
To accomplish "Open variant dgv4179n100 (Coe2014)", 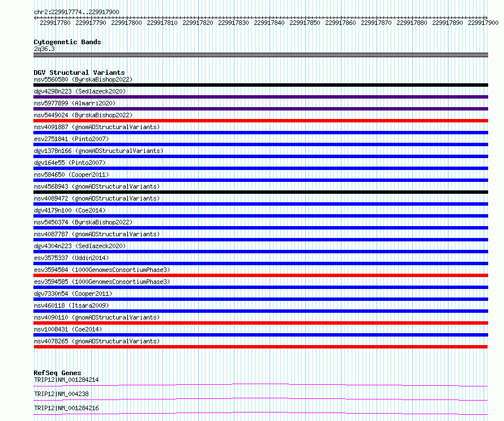I will pos(70,210).
